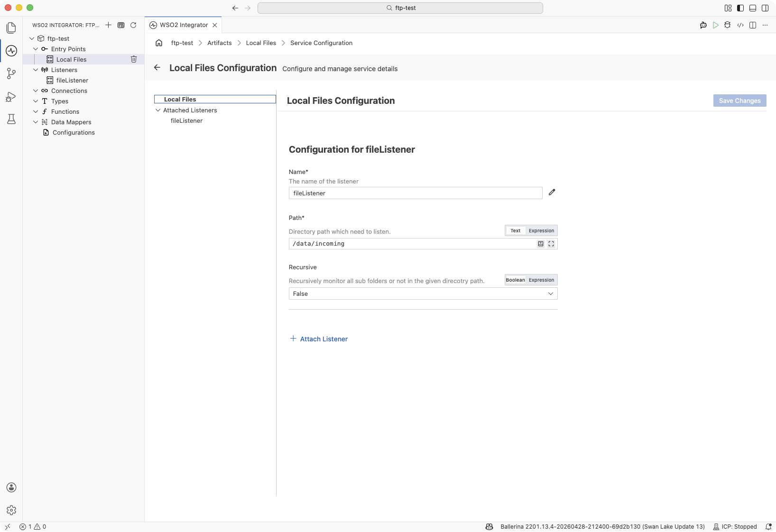
Task: Open ftp-test breadcrumb link
Action: pos(182,43)
